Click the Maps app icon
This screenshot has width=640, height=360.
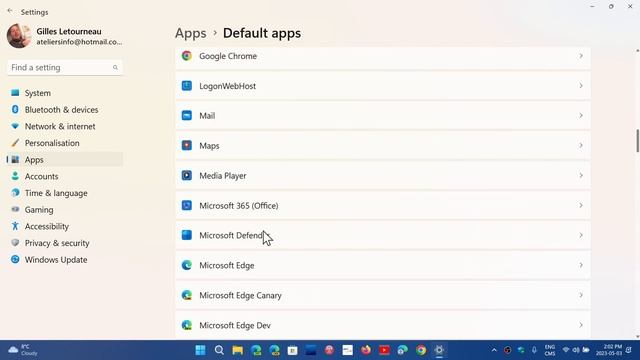187,145
